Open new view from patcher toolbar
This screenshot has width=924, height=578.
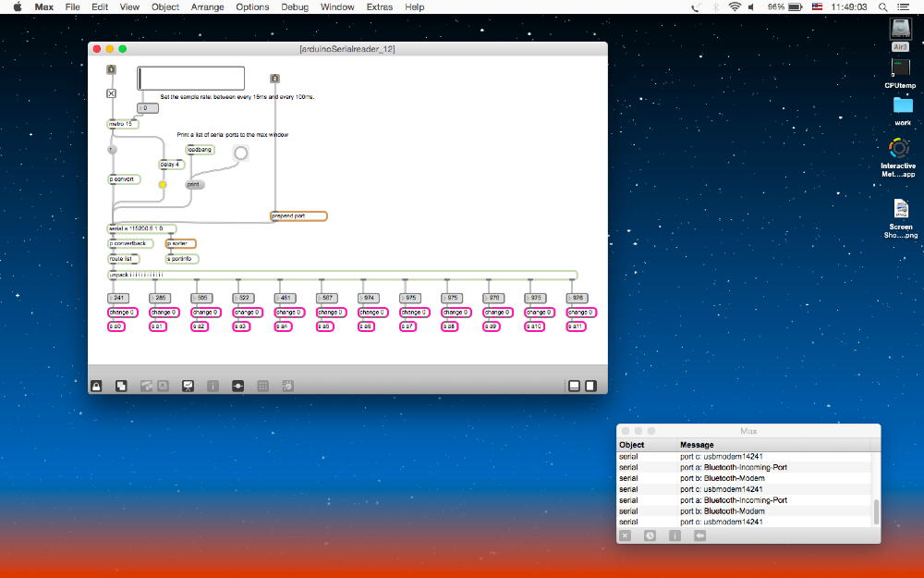point(121,386)
